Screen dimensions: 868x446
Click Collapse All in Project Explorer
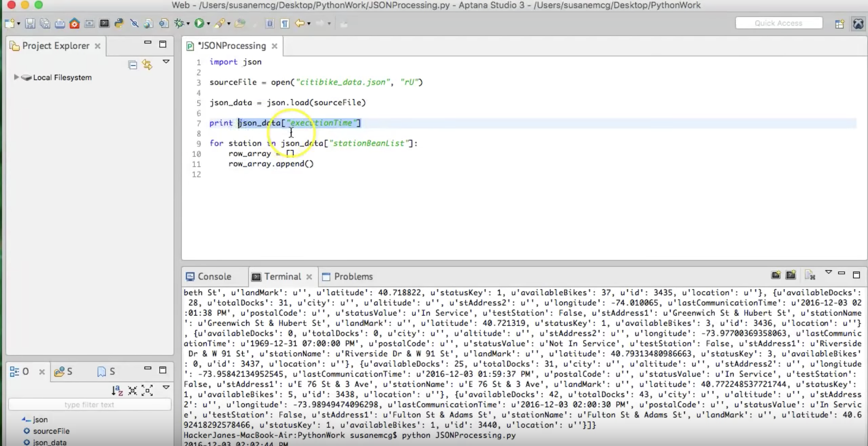(132, 65)
